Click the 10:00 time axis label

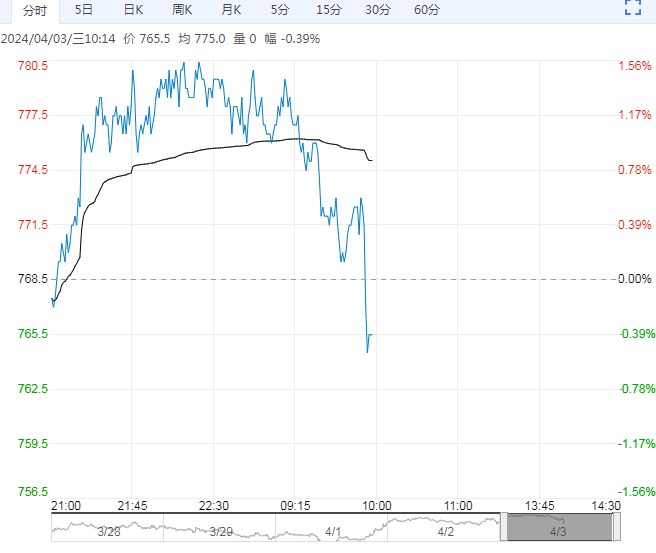pyautogui.click(x=377, y=506)
